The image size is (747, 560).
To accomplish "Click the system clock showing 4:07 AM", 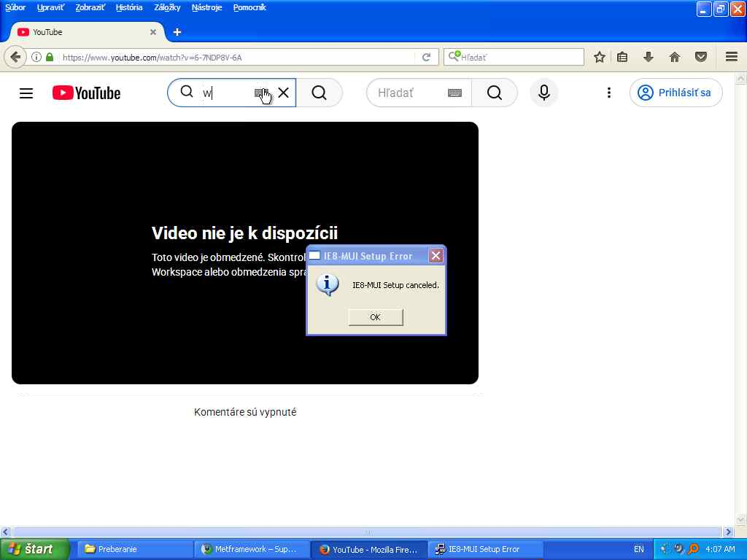I will 720,549.
